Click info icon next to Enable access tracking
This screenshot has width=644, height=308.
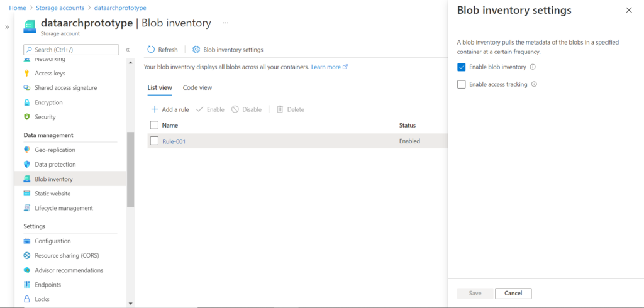[535, 84]
